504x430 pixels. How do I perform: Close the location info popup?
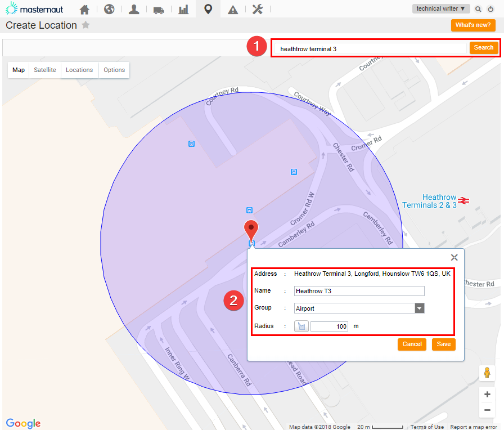(x=454, y=257)
